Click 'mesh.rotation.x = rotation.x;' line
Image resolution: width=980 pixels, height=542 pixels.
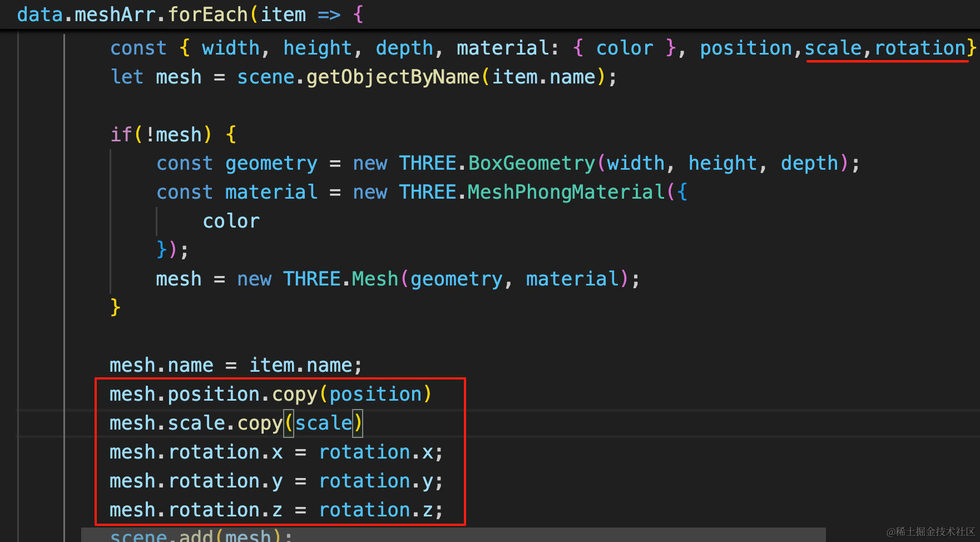[x=276, y=452]
